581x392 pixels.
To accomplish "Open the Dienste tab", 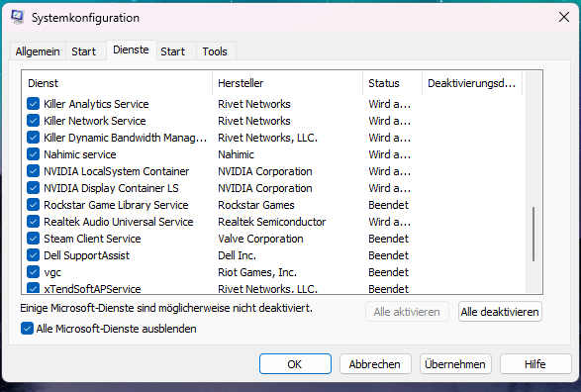I will [132, 49].
